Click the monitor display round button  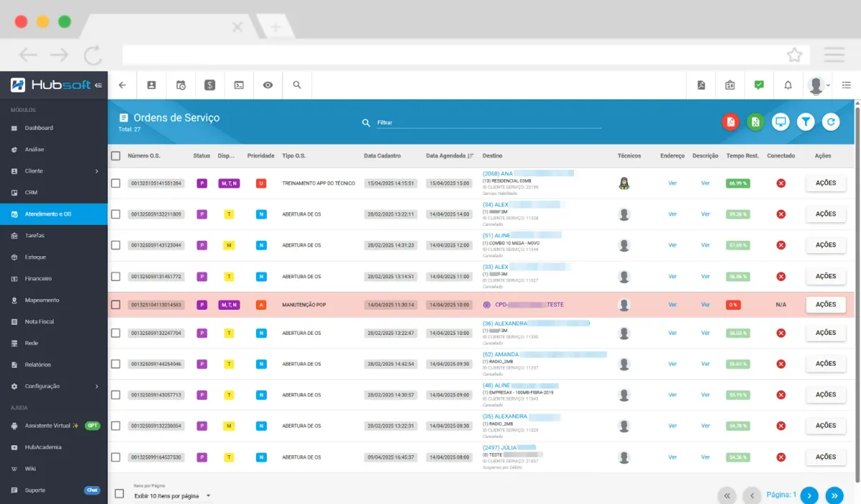[781, 122]
